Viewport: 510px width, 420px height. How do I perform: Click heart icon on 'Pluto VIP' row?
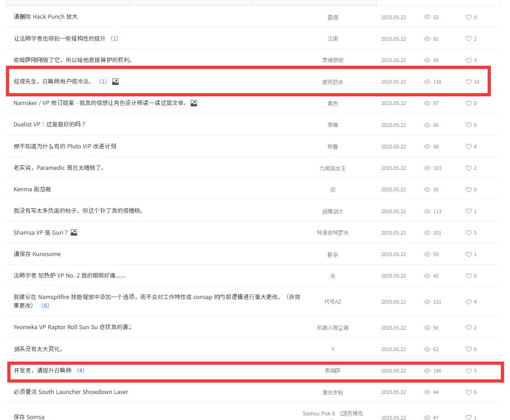pyautogui.click(x=468, y=147)
